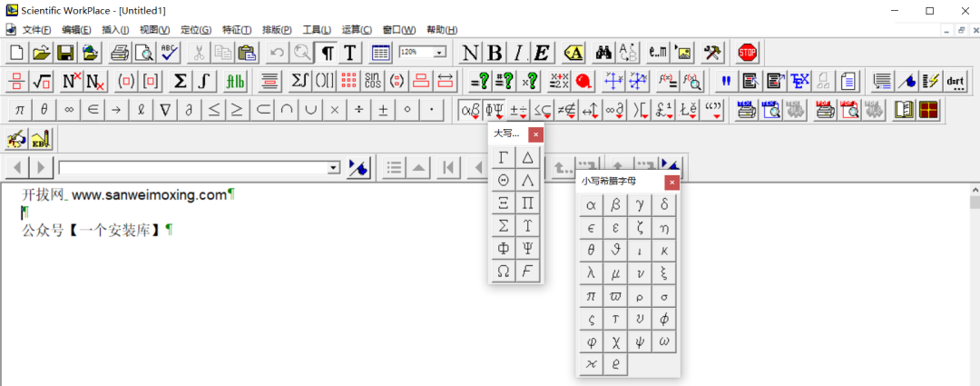Click the www.sanweimoxing.com text in document
This screenshot has width=980, height=386.
coord(149,195)
